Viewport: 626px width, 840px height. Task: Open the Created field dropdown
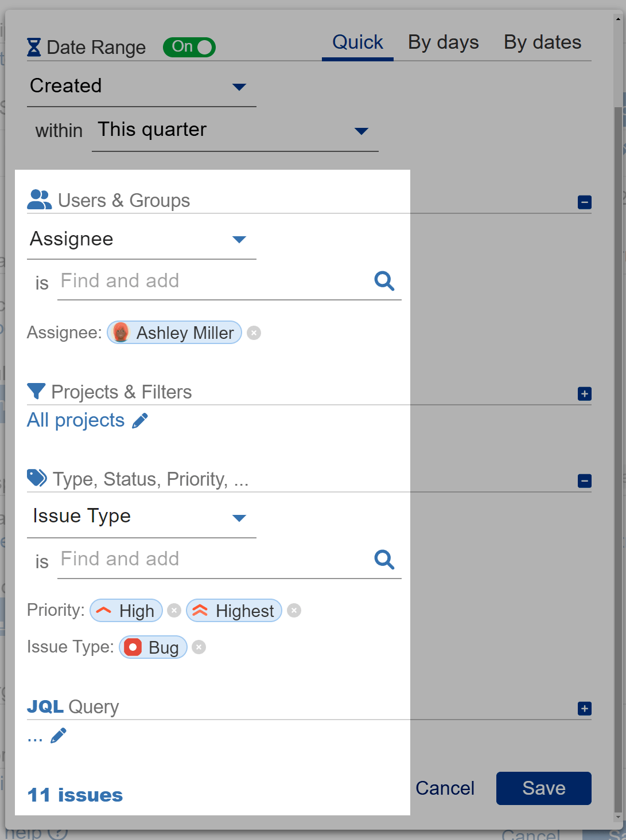point(240,87)
